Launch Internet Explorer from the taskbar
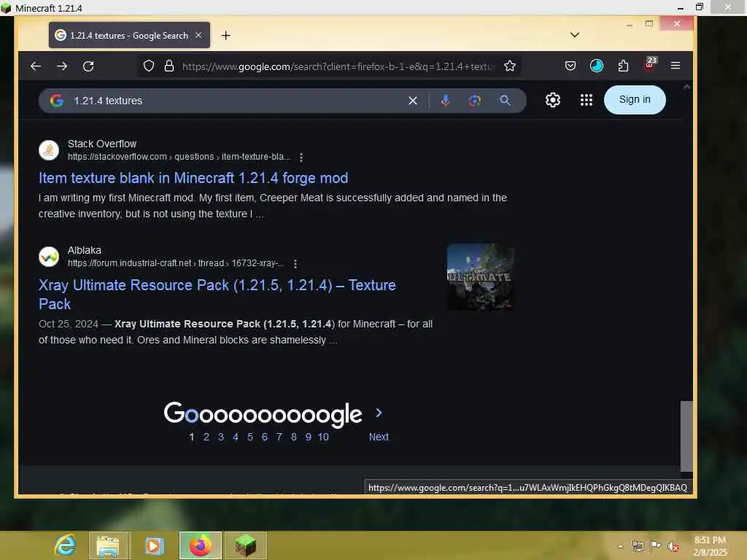The height and width of the screenshot is (560, 747). click(x=65, y=545)
